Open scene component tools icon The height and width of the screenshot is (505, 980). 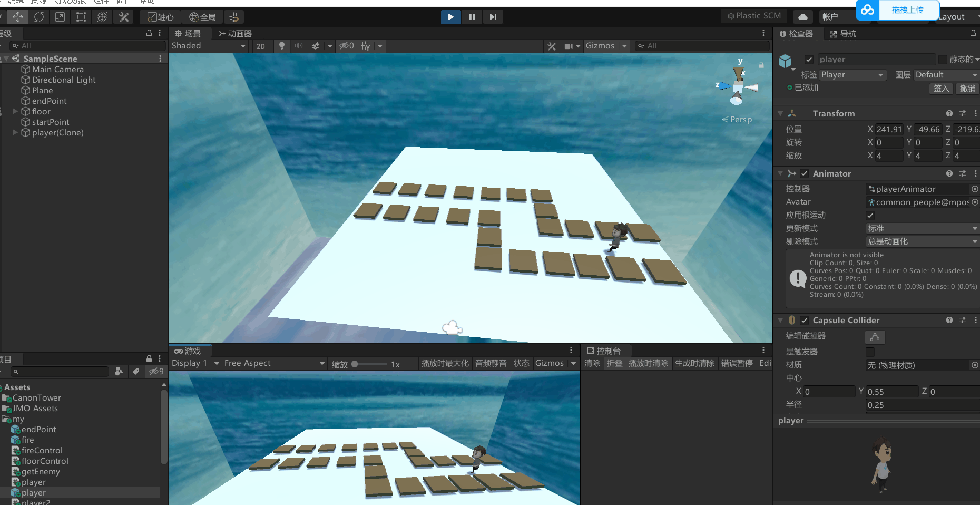tap(552, 46)
